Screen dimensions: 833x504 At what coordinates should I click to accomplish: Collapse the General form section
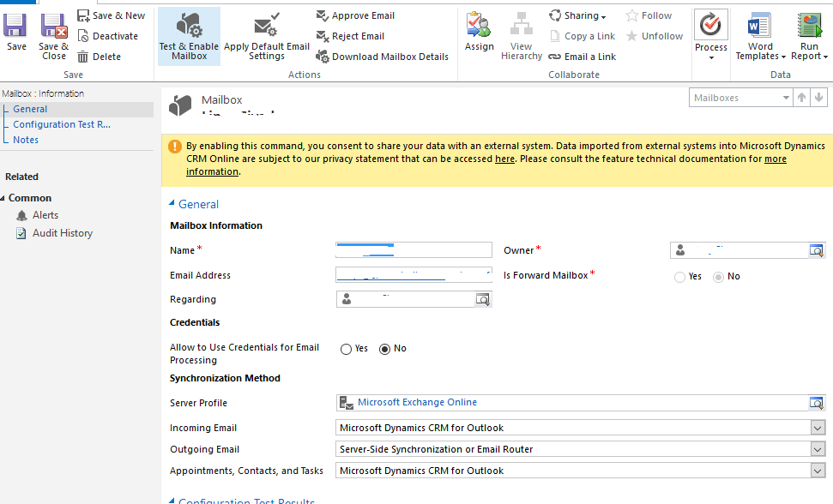[172, 203]
